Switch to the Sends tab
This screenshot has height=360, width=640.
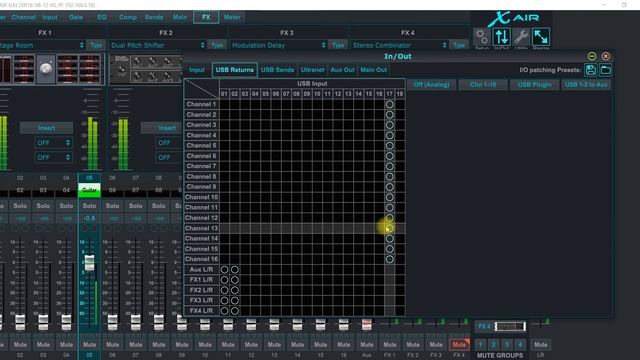(x=154, y=17)
